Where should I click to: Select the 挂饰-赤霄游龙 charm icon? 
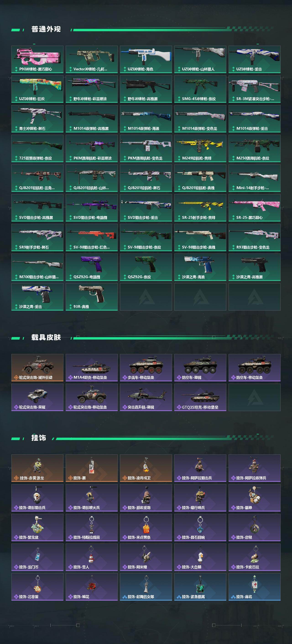[x=37, y=468]
